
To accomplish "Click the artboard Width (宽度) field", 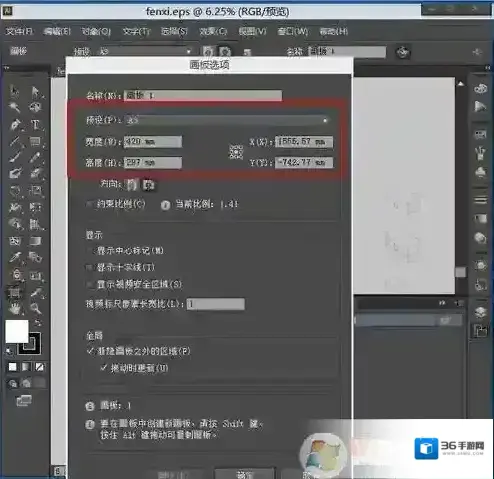I will point(153,142).
